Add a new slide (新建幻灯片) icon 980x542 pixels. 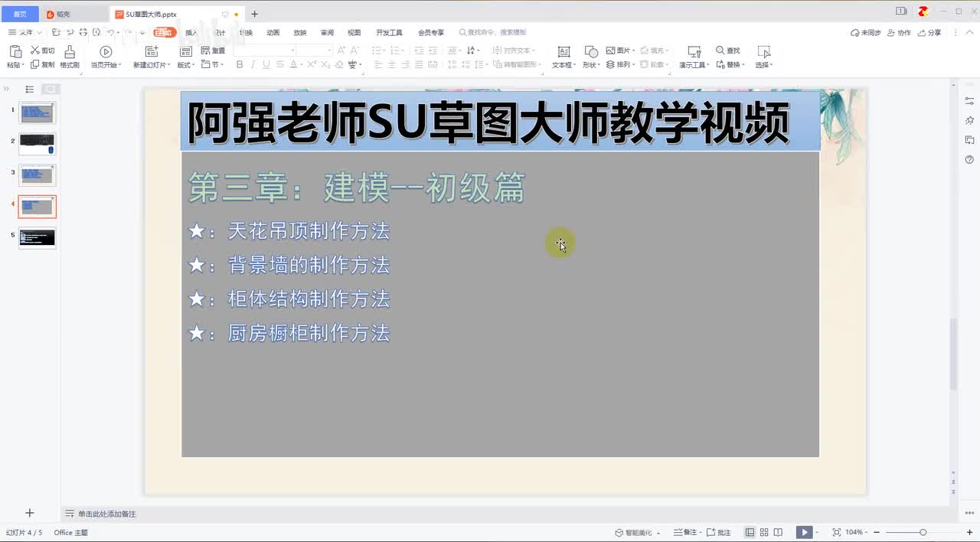pyautogui.click(x=151, y=51)
